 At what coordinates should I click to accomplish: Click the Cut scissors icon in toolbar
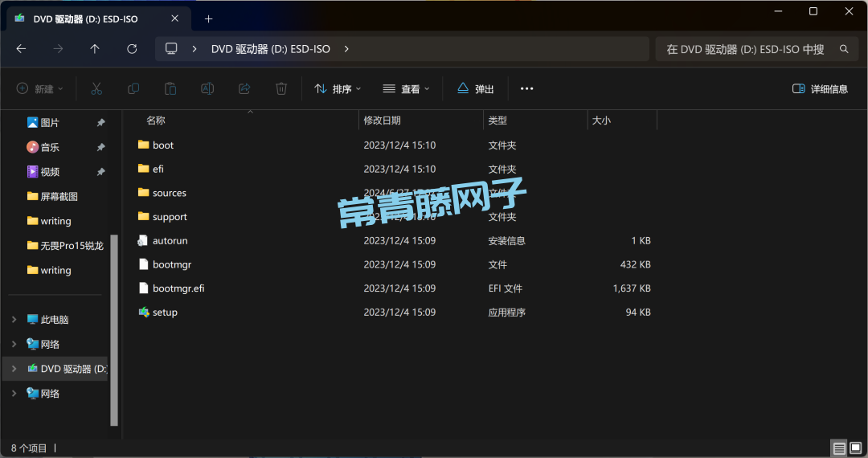(x=96, y=88)
